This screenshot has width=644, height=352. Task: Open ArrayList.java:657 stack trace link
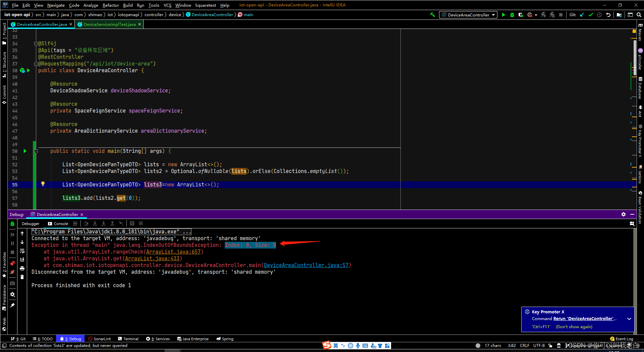click(173, 252)
